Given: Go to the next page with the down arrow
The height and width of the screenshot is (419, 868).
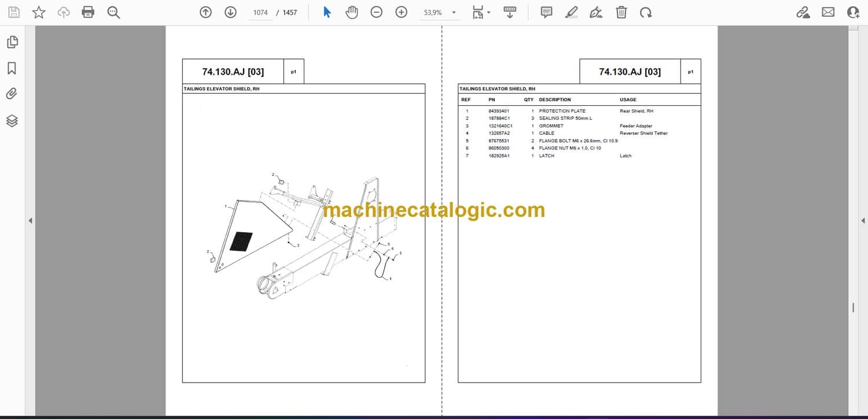Looking at the screenshot, I should pos(230,12).
